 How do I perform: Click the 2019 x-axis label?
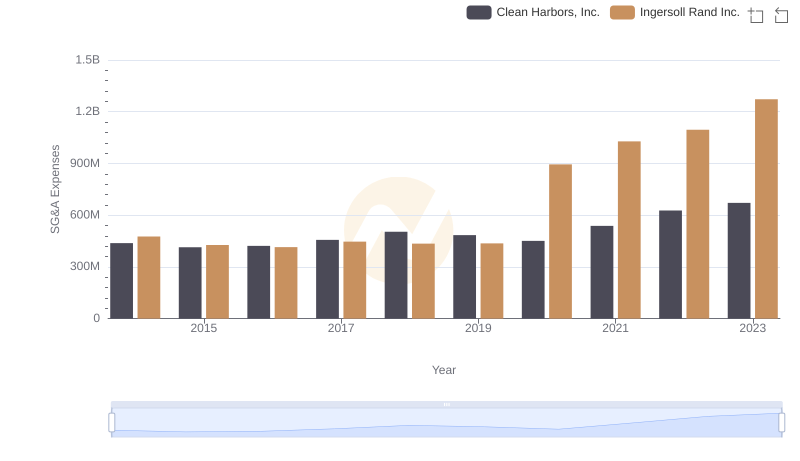click(478, 328)
